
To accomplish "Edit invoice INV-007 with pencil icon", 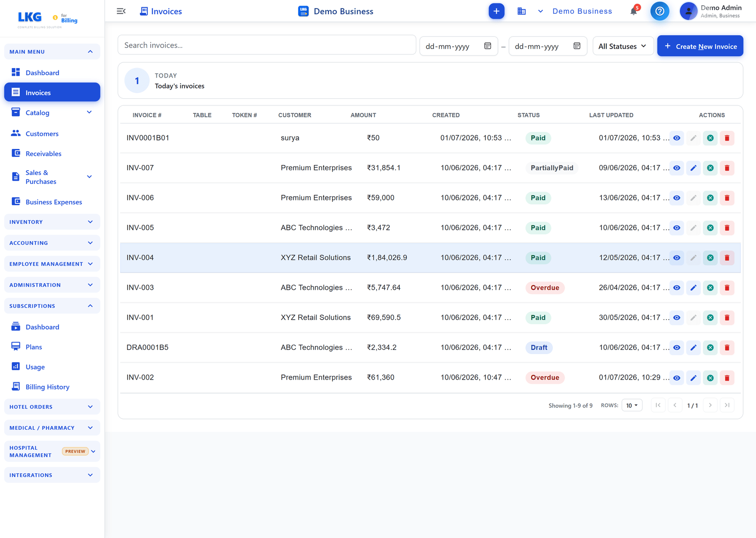I will click(x=693, y=168).
